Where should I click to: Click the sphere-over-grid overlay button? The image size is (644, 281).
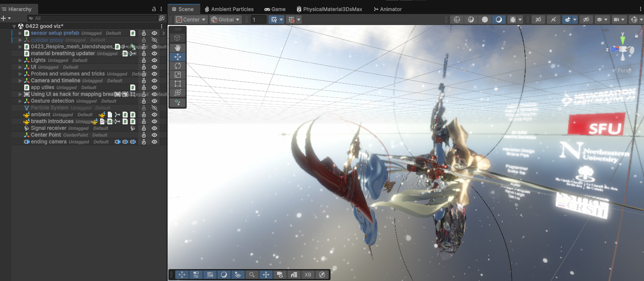coord(238,275)
